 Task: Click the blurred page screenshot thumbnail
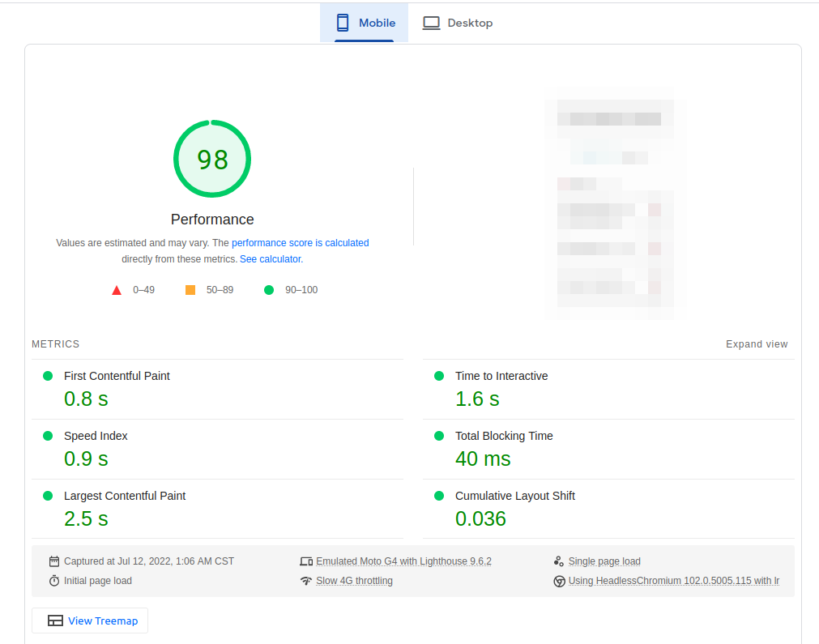(616, 203)
